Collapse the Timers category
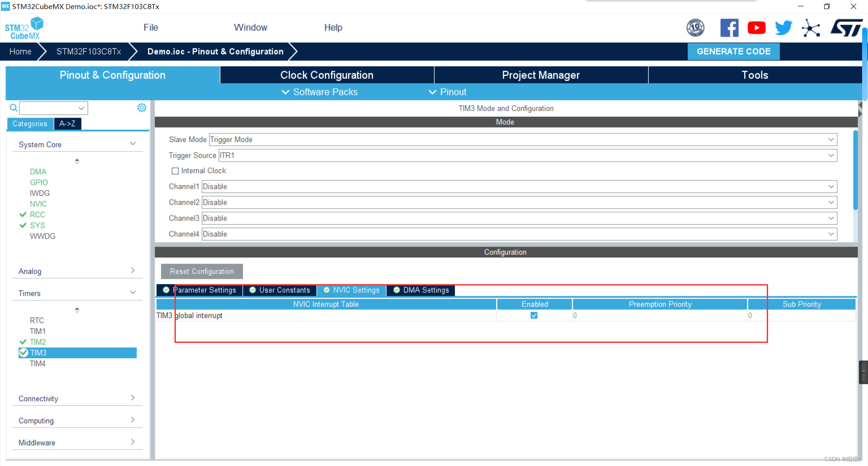The height and width of the screenshot is (466, 868). tap(77, 293)
